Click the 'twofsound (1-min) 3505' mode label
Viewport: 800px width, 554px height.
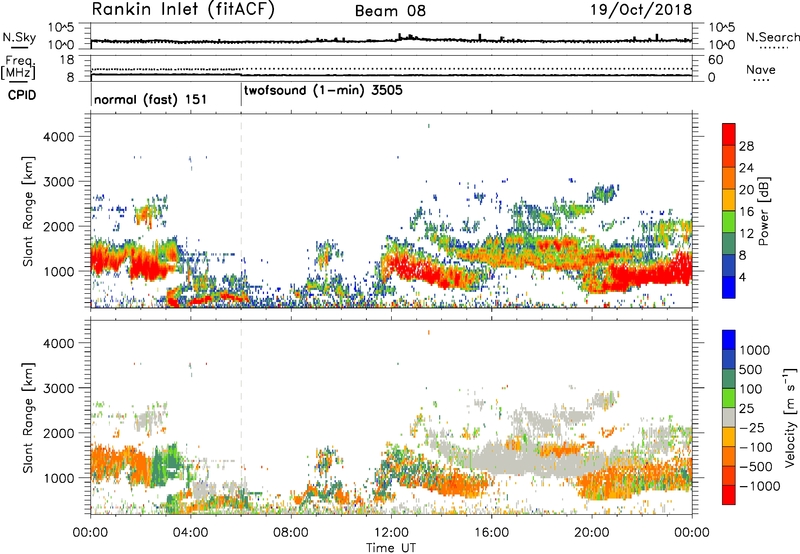pos(323,91)
